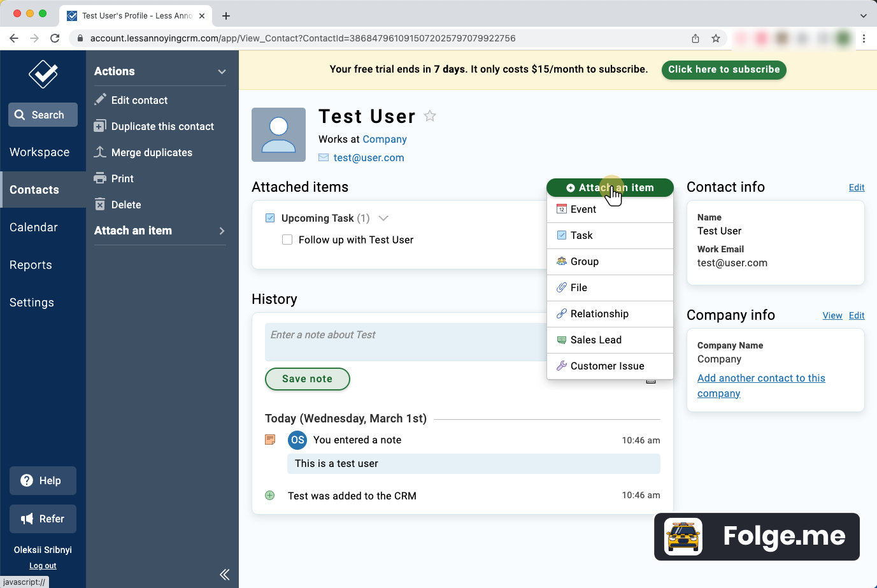Collapse the Actions panel chevron
Viewport: 877px width, 588px height.
[222, 71]
